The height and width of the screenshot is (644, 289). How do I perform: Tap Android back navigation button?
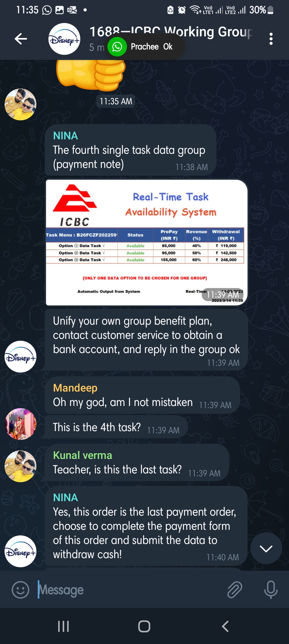pos(225,626)
